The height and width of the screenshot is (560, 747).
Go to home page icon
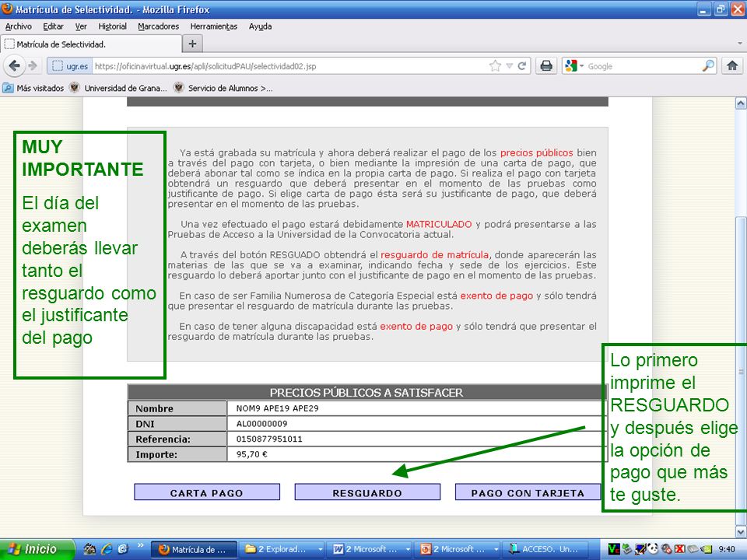coord(732,65)
